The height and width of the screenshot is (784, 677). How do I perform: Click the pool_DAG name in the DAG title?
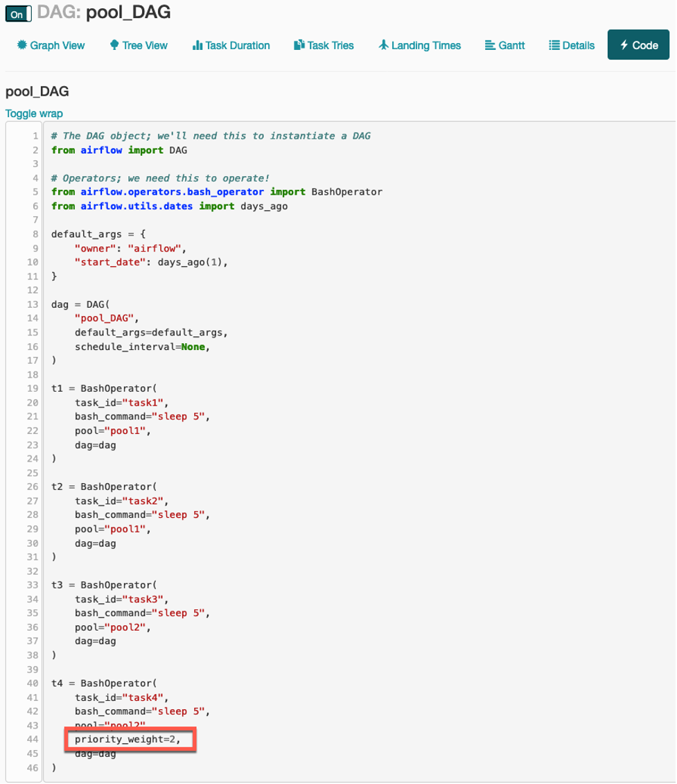coord(128,12)
